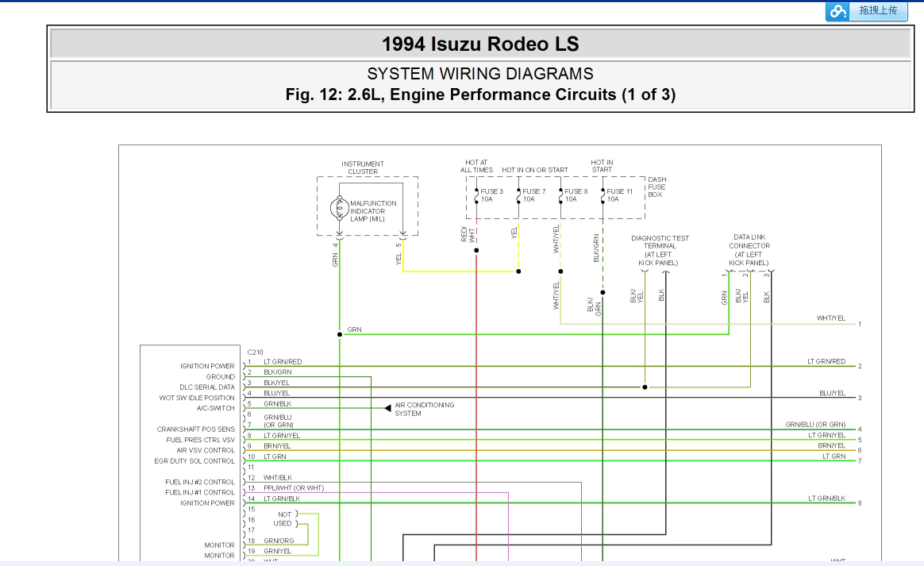Select the 'WHT/BLK' wire label at pin 12

pos(278,478)
